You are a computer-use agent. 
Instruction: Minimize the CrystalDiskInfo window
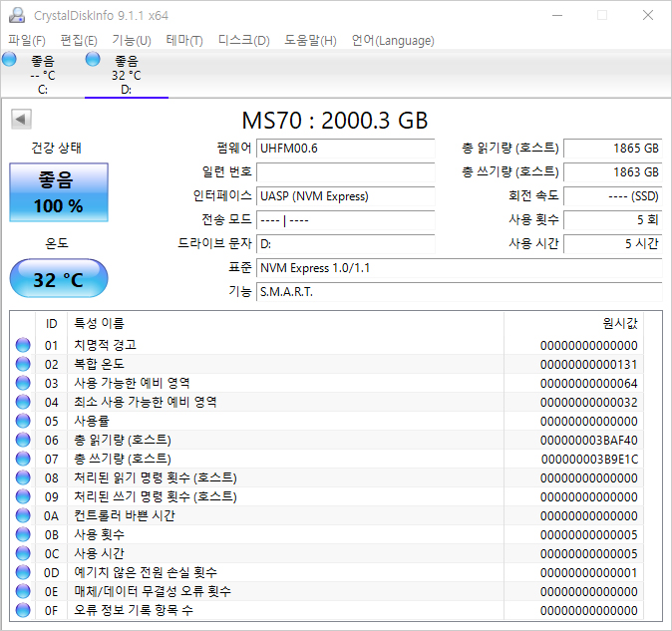(557, 15)
